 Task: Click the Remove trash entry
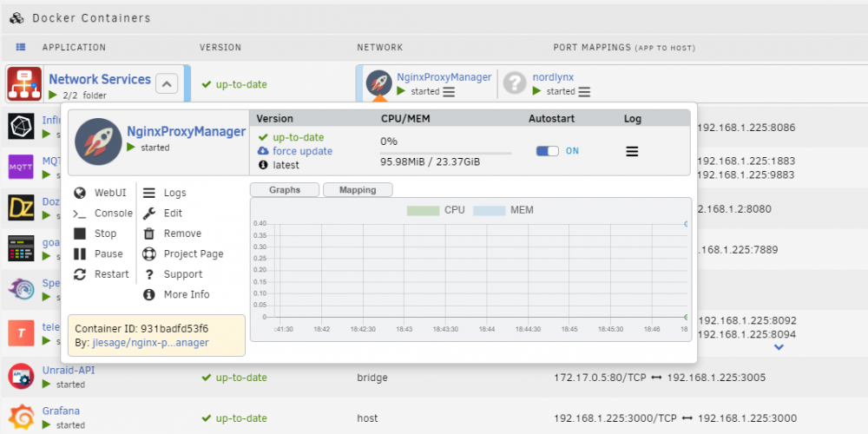(172, 233)
